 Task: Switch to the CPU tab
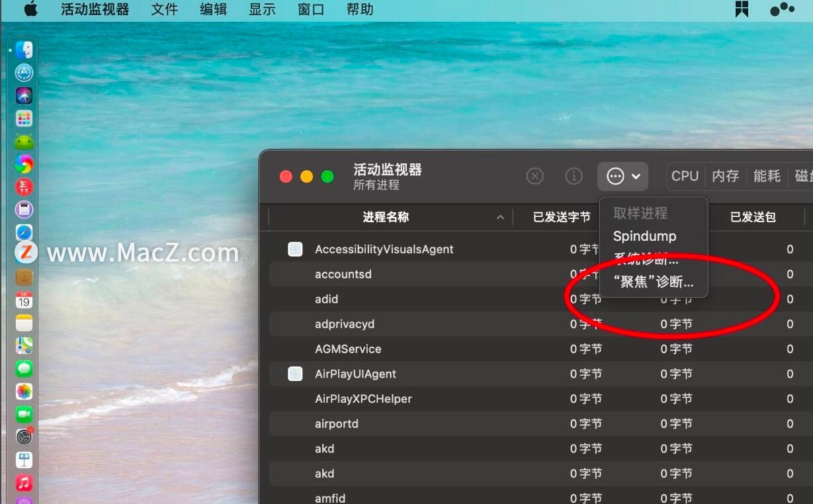tap(685, 176)
